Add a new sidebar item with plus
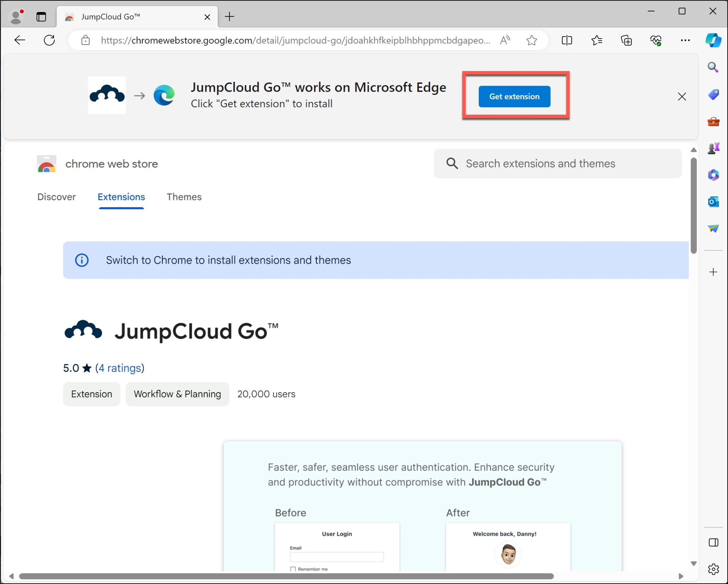 pos(713,272)
